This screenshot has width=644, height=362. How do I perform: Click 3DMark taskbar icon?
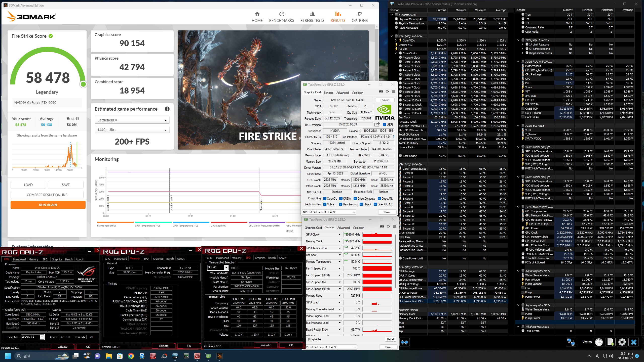219,356
